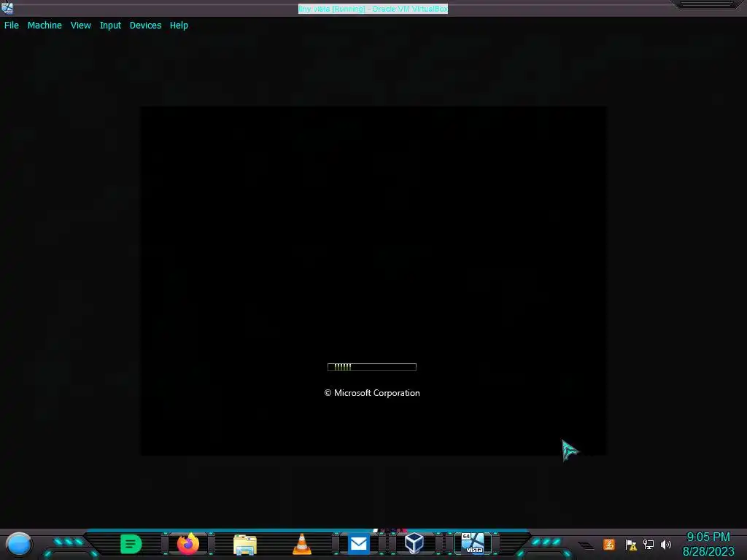747x560 pixels.
Task: Open Action Center flag tray icon
Action: (631, 544)
